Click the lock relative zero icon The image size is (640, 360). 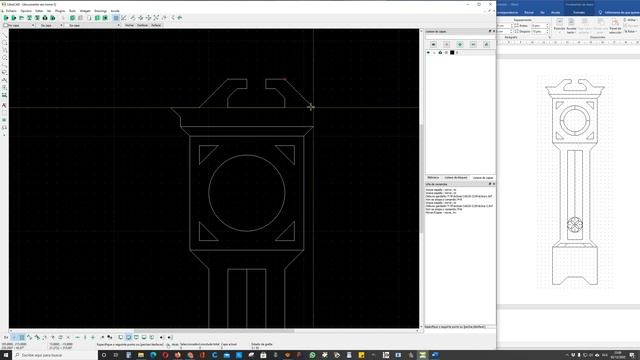click(109, 338)
